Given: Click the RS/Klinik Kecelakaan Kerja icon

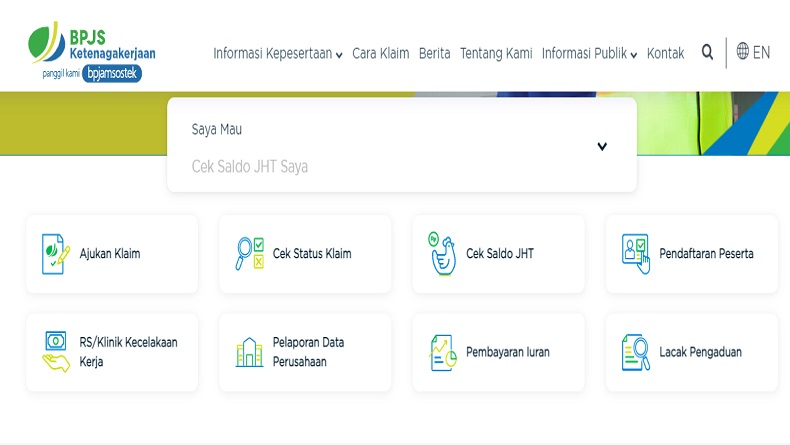Looking at the screenshot, I should 55,352.
